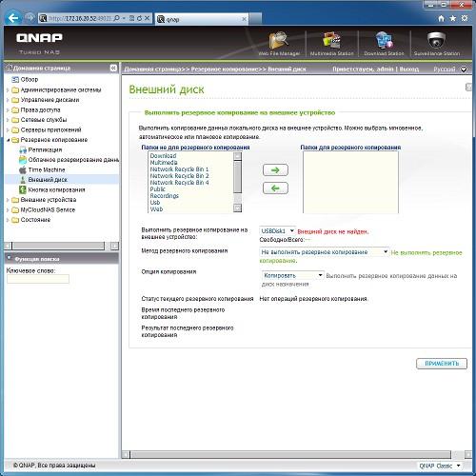This screenshot has width=476, height=476.
Task: Collapse the left navigation panel
Action: pos(113,68)
